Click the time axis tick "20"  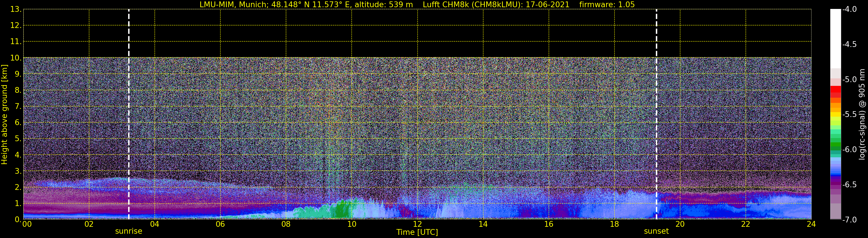pos(680,224)
